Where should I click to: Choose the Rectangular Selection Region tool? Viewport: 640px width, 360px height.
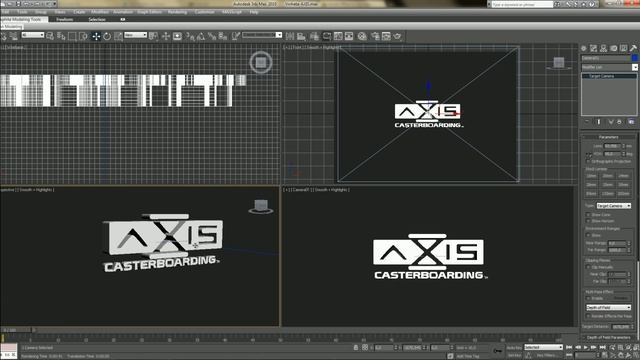[x=72, y=36]
